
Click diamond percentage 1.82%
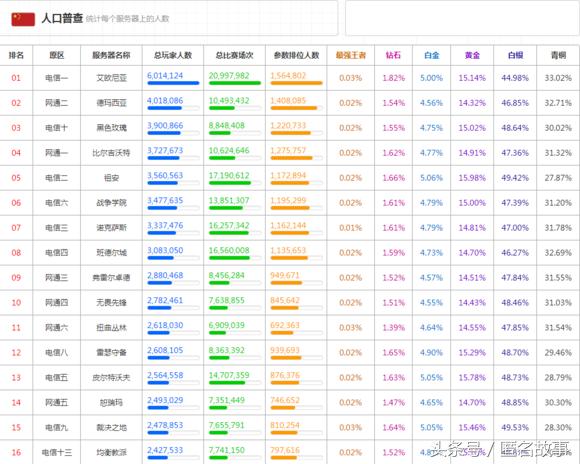click(x=394, y=78)
